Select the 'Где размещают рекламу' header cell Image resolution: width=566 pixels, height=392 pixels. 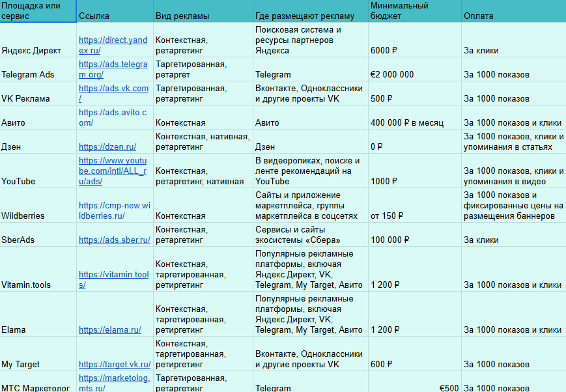coord(311,11)
